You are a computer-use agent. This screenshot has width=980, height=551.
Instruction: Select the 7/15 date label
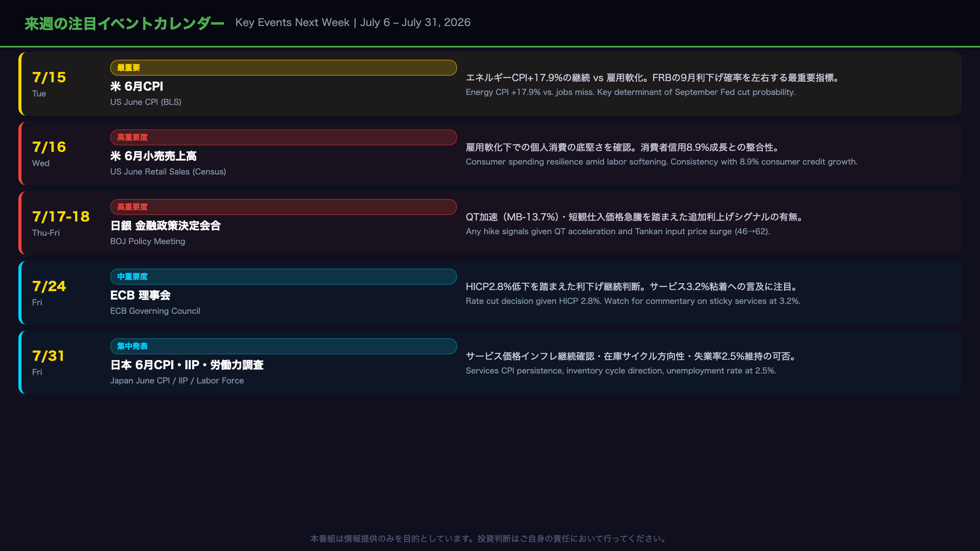coord(49,77)
